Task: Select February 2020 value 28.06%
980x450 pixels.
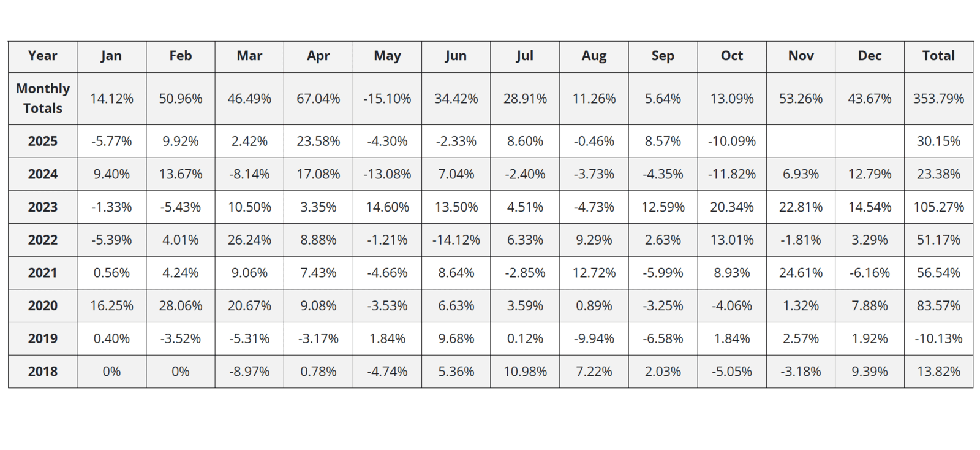Action: click(x=180, y=306)
